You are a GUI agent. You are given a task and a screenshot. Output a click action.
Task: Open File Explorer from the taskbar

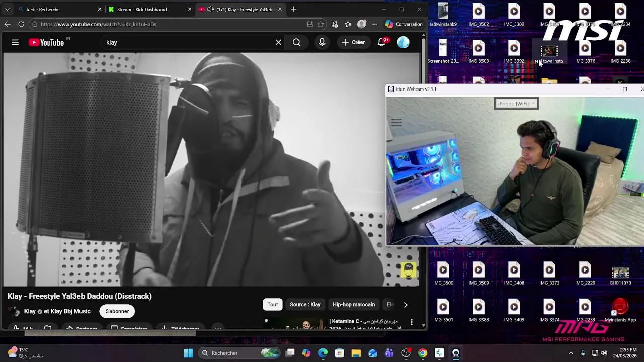[x=356, y=353]
